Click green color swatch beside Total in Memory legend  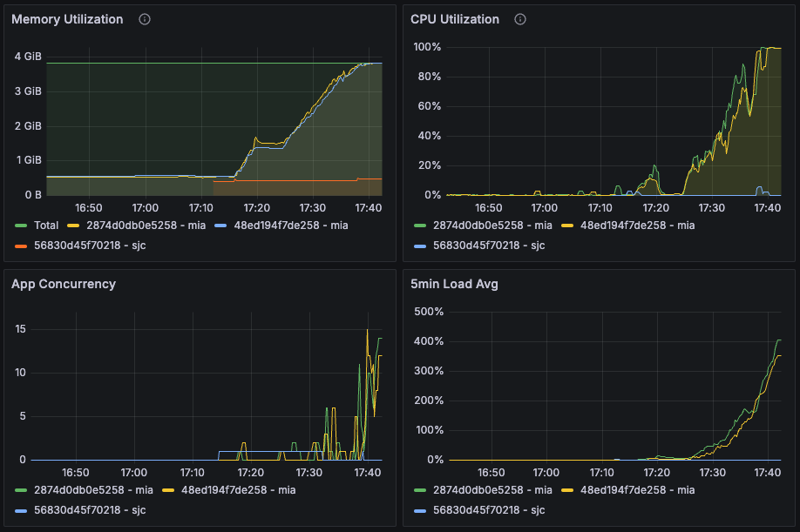[22, 226]
